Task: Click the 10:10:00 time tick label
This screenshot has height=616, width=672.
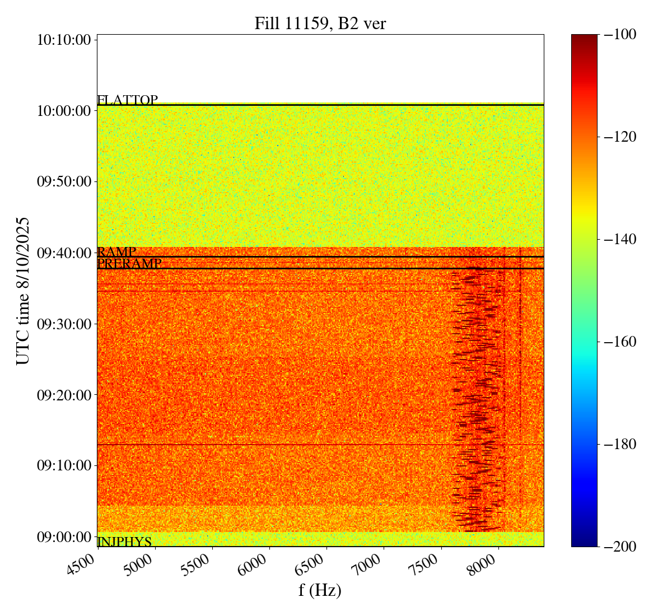Action: click(x=64, y=40)
